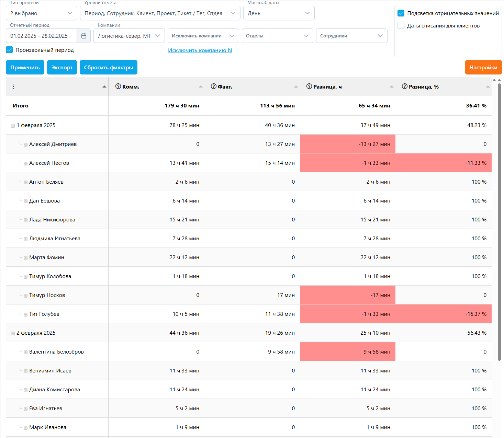Click the vertical scrollbar of the table

[499, 220]
